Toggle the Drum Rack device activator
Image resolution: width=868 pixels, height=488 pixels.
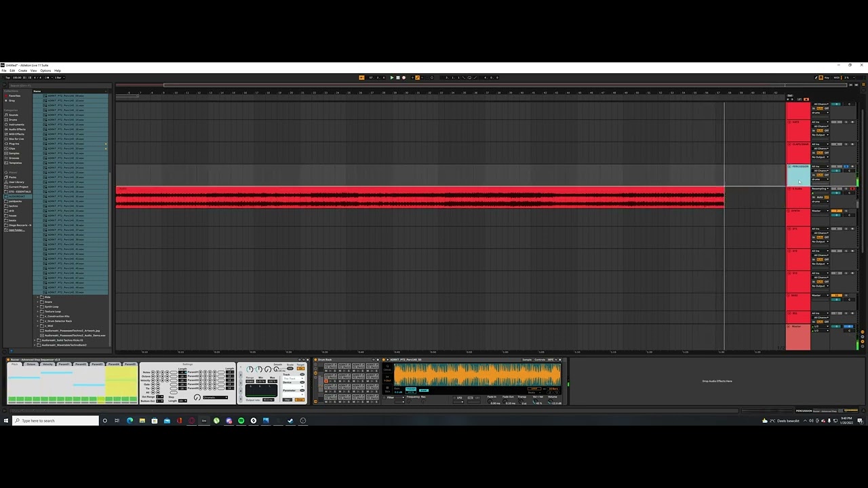[x=315, y=360]
